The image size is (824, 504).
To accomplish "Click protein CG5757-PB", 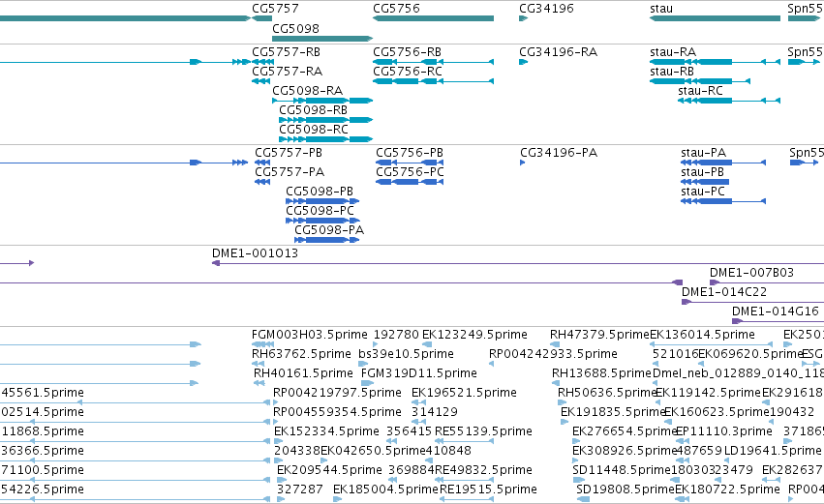I will point(289,153).
